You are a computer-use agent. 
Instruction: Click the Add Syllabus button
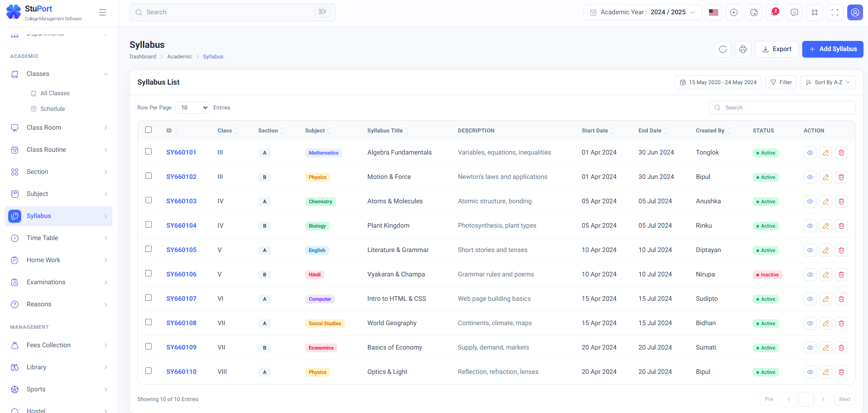[833, 49]
